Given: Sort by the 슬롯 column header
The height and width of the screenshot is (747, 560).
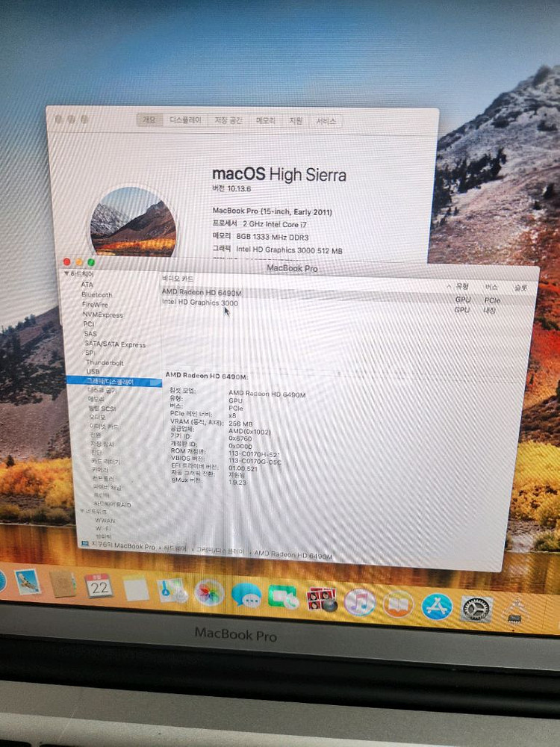Looking at the screenshot, I should (520, 288).
